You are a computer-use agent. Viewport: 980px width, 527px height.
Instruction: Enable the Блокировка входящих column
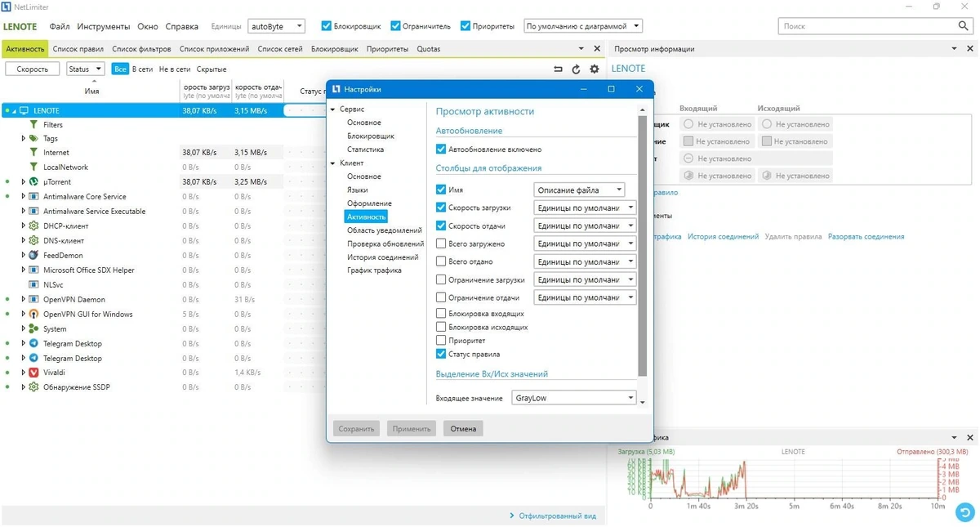pyautogui.click(x=441, y=313)
